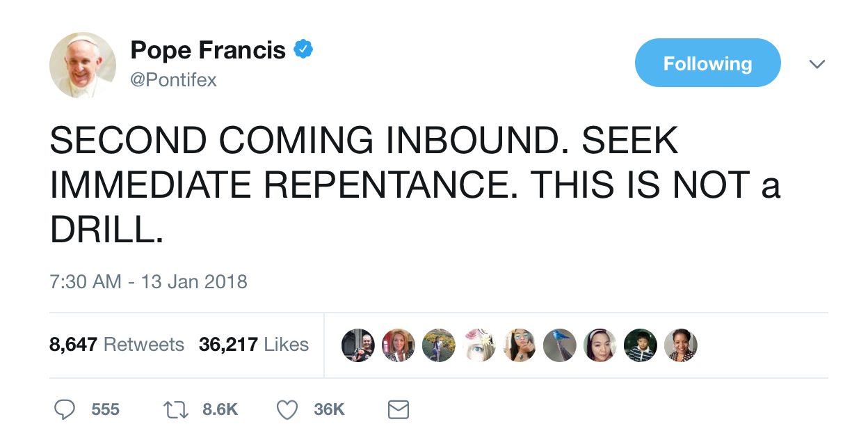868x447 pixels.
Task: View the 8,647 Retweets list
Action: [116, 345]
